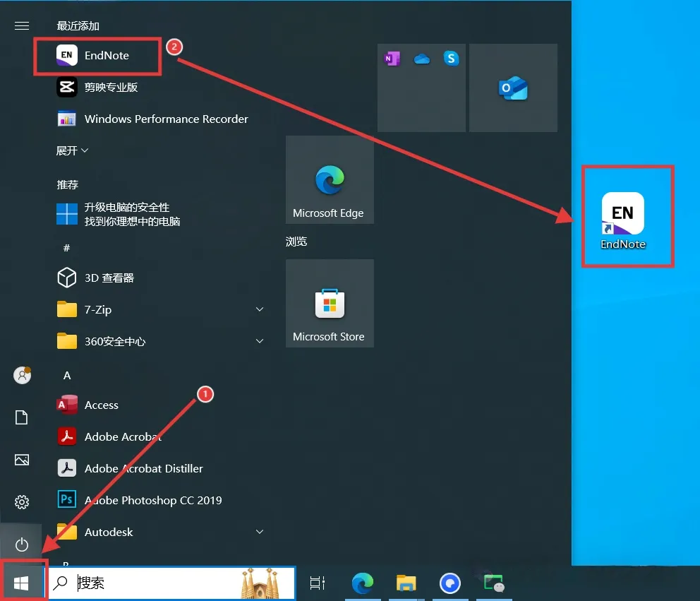Click the 搜索 taskbar search box
Screen dimensions: 700x601
pos(172,583)
